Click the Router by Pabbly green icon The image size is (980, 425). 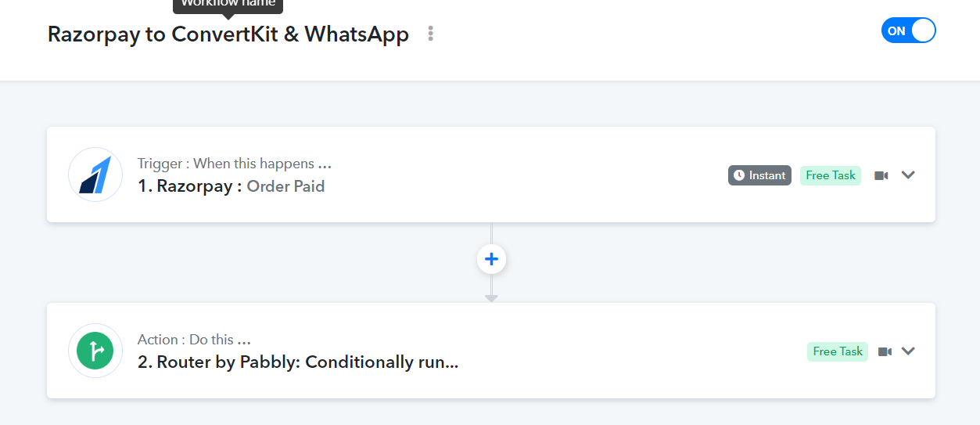pyautogui.click(x=95, y=351)
